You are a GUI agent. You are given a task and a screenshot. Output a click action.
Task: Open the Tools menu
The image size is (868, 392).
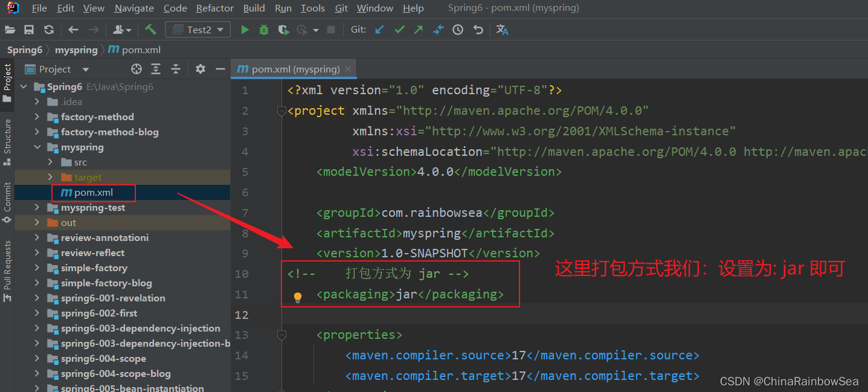(313, 8)
